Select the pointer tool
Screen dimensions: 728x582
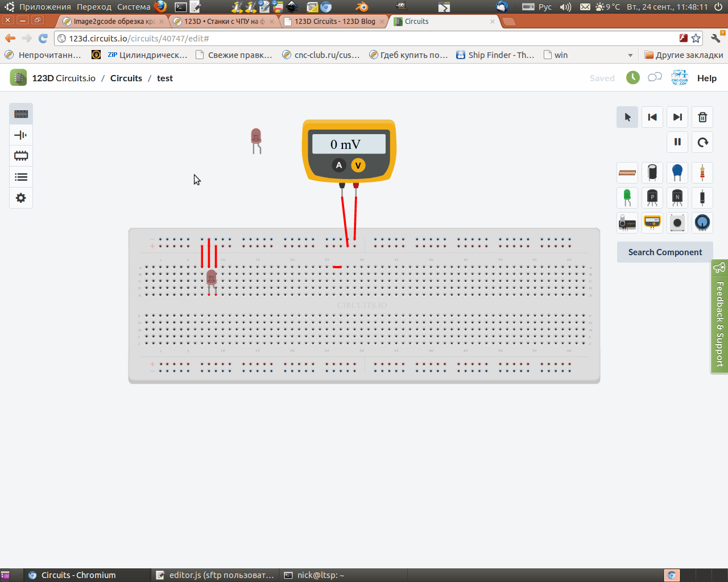coord(627,117)
